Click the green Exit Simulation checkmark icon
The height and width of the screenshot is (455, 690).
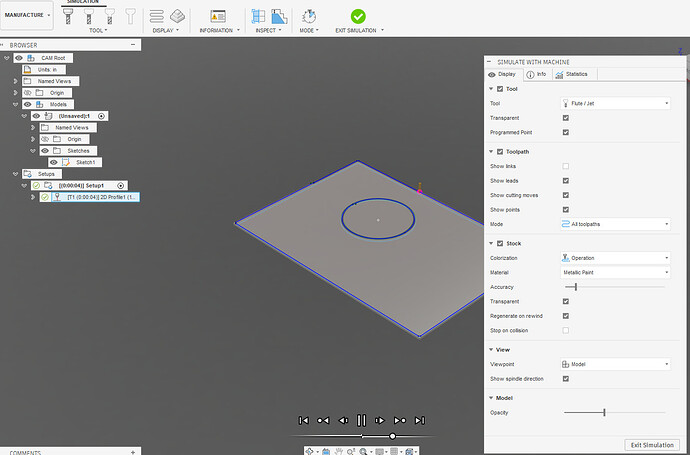pos(358,16)
